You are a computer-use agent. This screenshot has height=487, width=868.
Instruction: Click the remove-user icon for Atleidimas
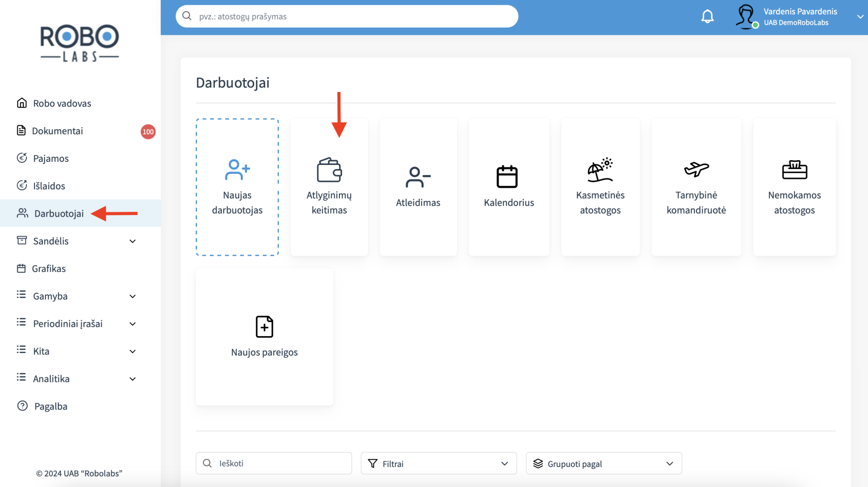(418, 177)
